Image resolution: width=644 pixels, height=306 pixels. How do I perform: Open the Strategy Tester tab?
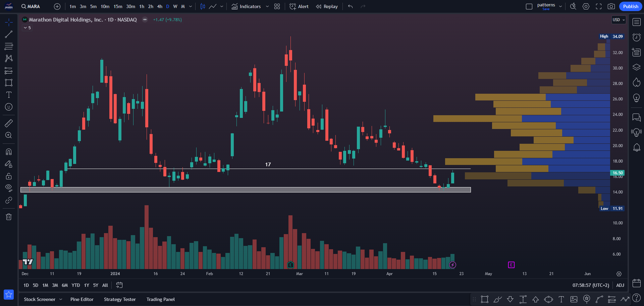(120, 299)
